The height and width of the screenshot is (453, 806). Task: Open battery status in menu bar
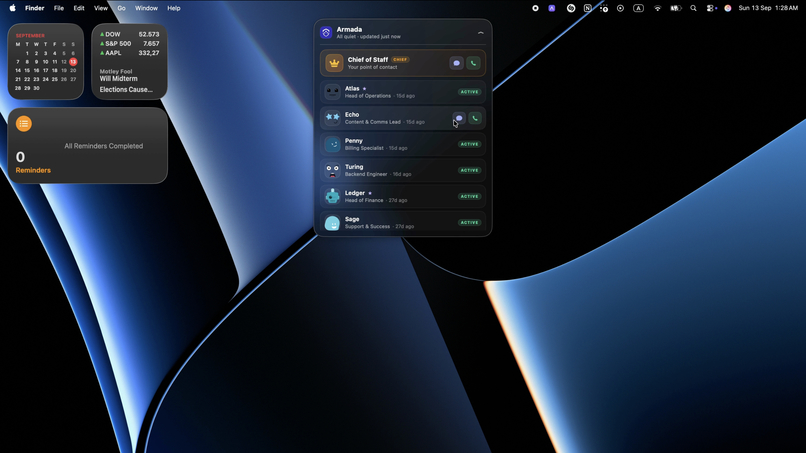tap(675, 8)
